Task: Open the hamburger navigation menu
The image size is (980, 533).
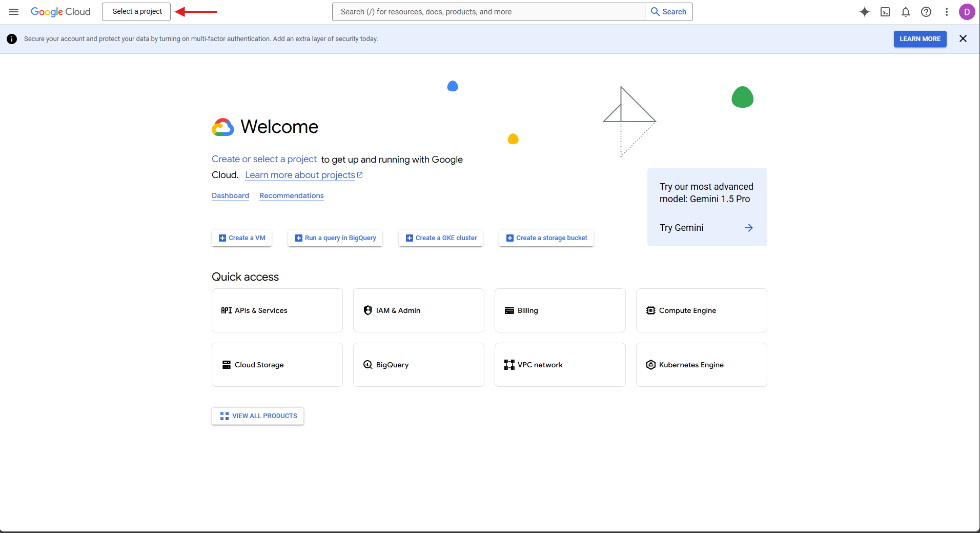Action: click(x=14, y=12)
